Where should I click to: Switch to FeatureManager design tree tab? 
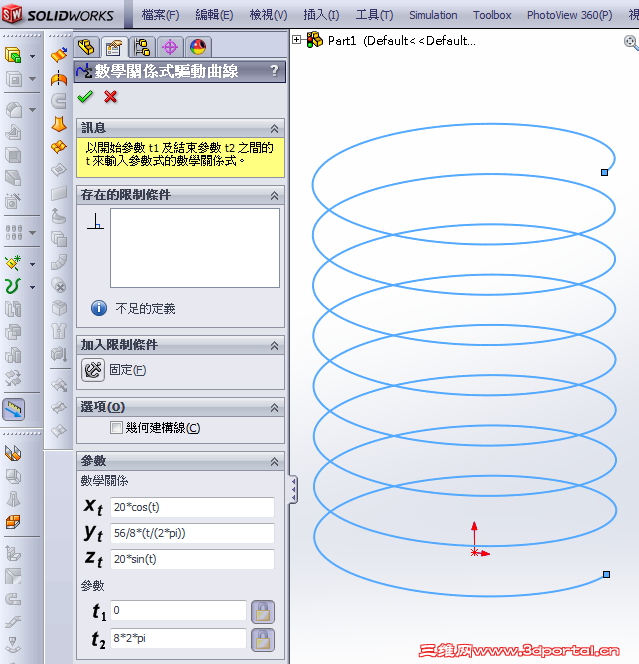click(87, 47)
